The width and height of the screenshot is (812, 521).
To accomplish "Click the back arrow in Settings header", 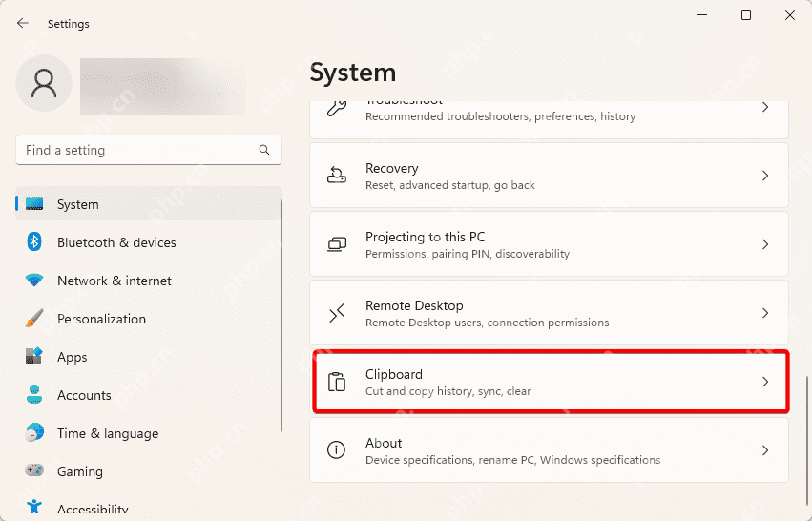I will pos(22,23).
